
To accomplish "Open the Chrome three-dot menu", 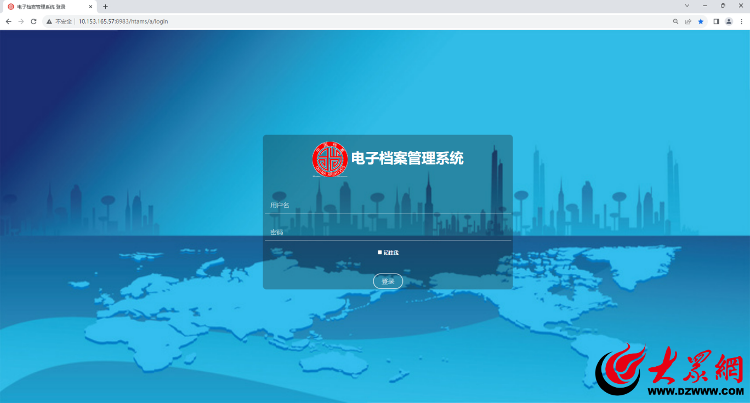I will pyautogui.click(x=741, y=22).
